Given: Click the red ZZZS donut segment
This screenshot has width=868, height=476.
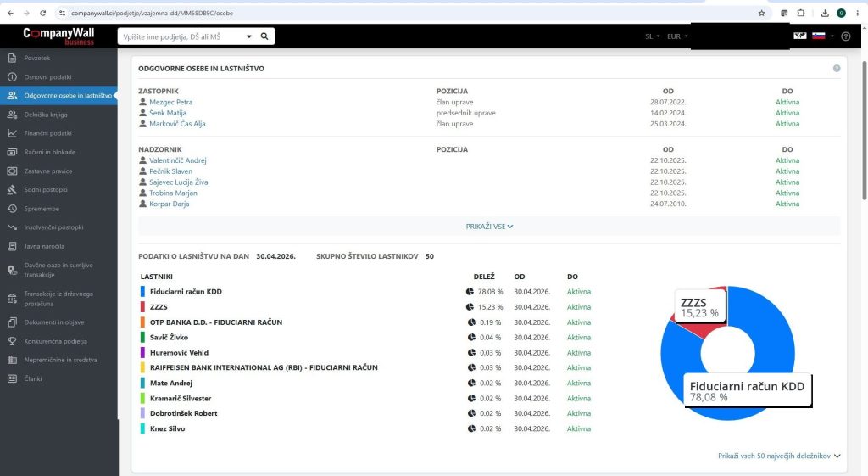Looking at the screenshot, I should click(707, 328).
